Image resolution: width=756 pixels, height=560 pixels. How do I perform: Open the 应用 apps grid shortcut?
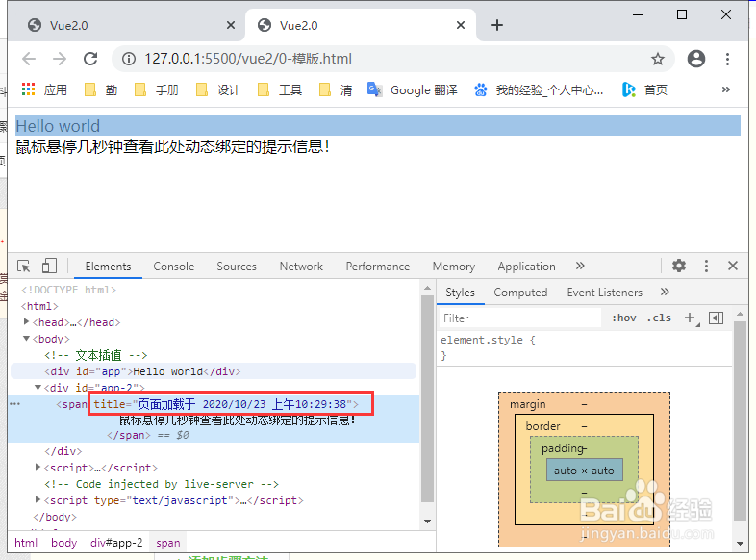[44, 89]
